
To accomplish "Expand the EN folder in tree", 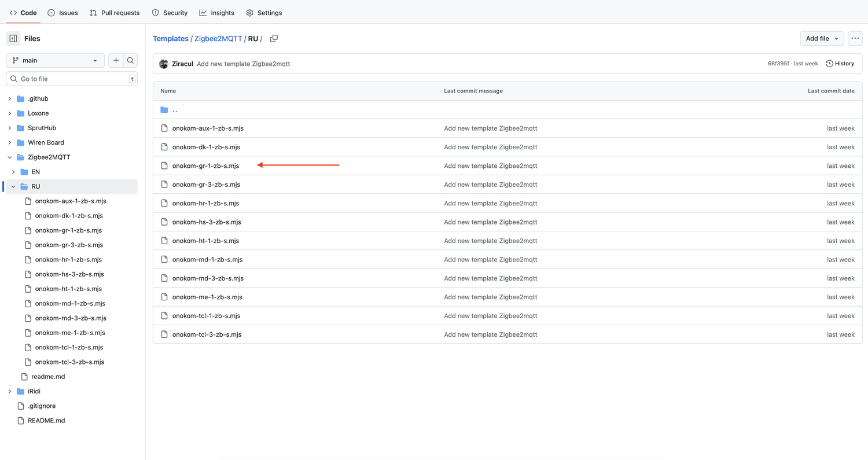I will (13, 172).
